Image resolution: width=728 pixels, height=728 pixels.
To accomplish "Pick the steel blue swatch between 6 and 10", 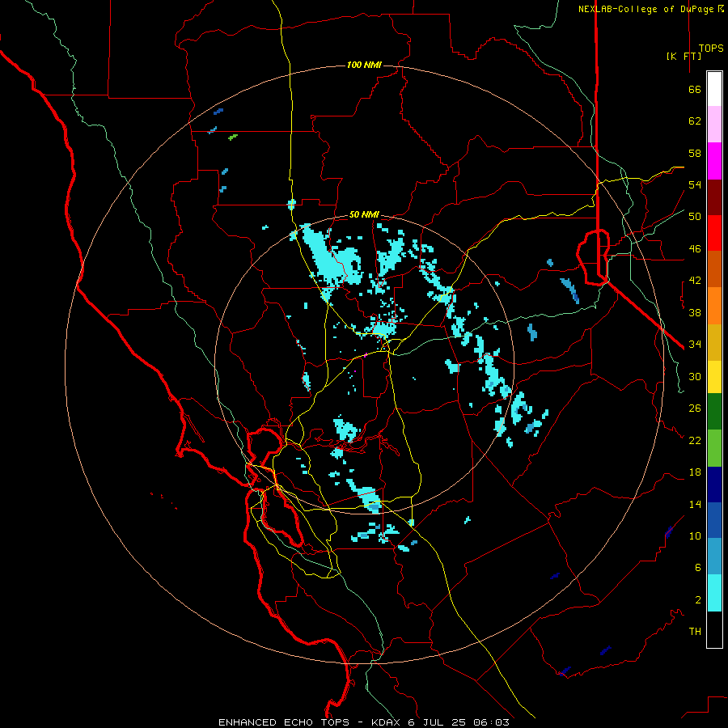I will (x=714, y=557).
